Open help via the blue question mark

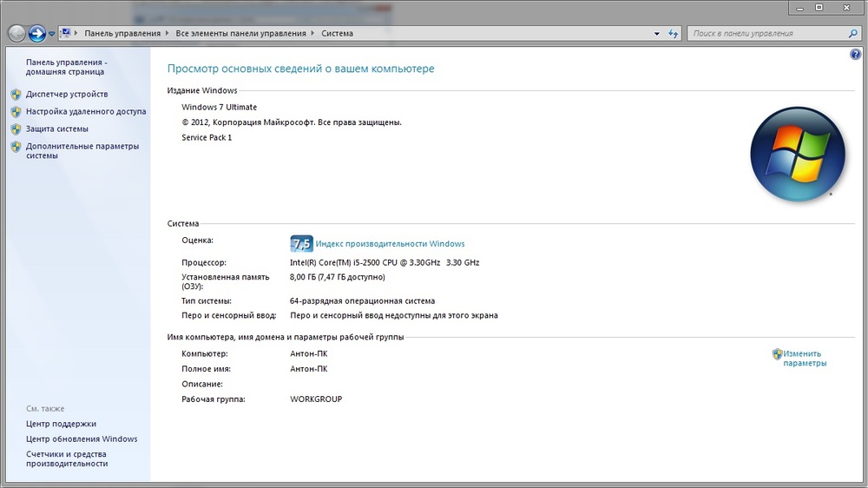coord(856,55)
